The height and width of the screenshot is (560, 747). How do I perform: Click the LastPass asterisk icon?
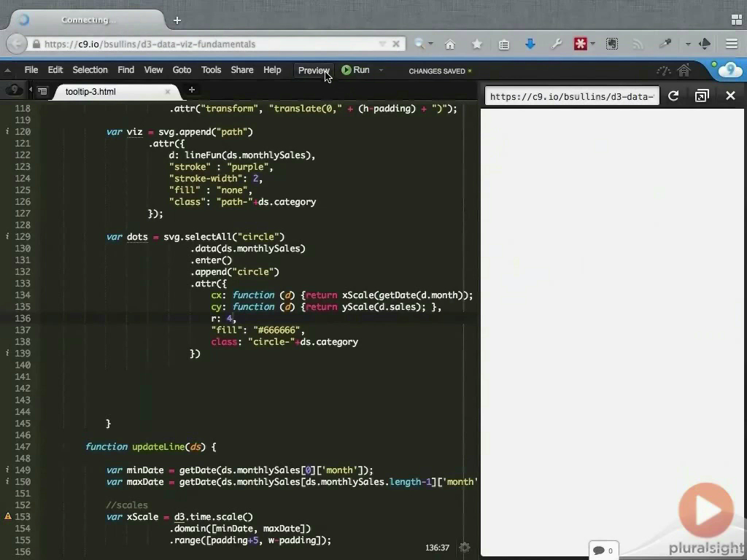tap(580, 44)
